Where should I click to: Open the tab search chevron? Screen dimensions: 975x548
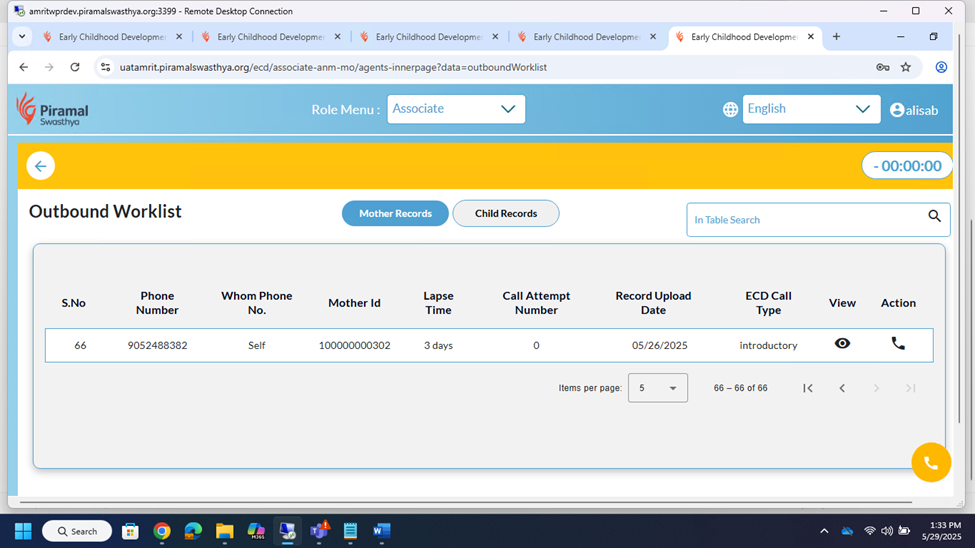pos(22,37)
